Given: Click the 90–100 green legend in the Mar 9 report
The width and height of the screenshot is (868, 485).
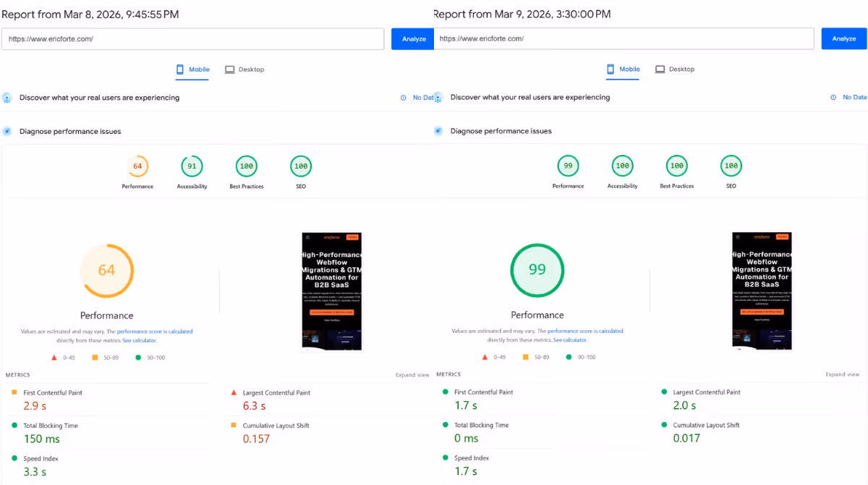Looking at the screenshot, I should (x=580, y=357).
